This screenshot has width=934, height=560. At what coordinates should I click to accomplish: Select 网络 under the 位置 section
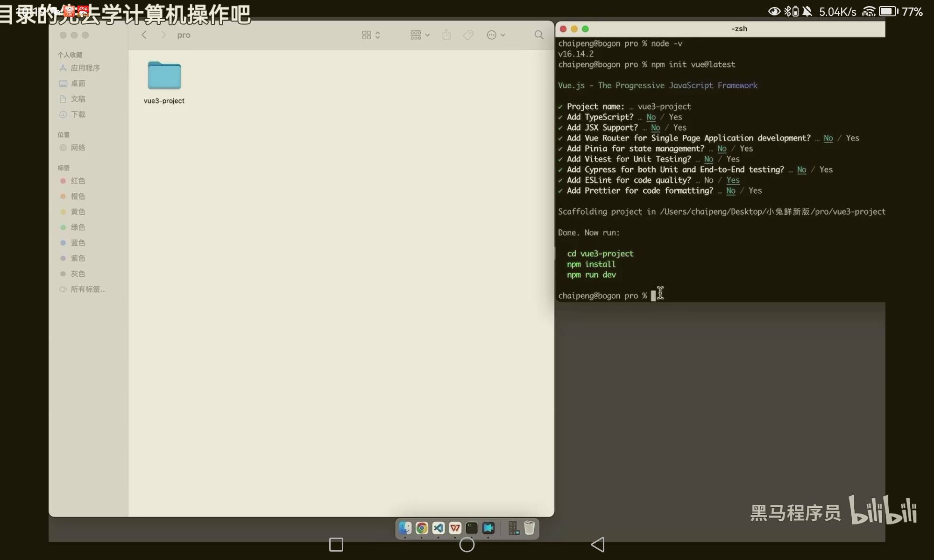78,148
